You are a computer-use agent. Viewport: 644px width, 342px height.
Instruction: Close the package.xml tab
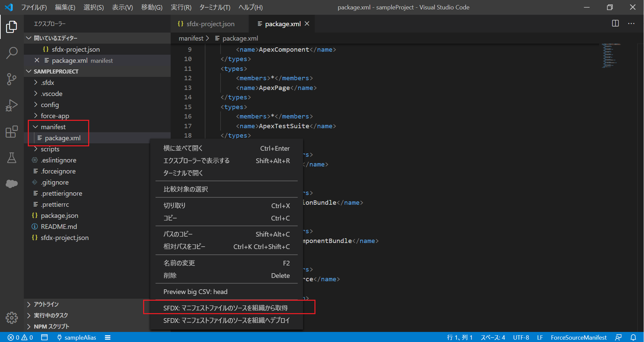point(307,24)
